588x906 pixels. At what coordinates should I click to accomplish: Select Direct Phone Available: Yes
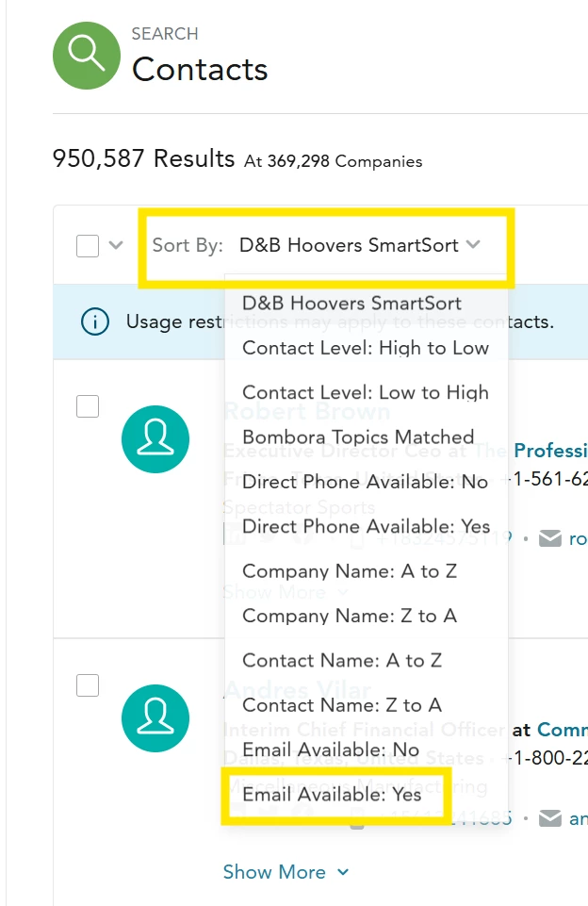point(367,526)
